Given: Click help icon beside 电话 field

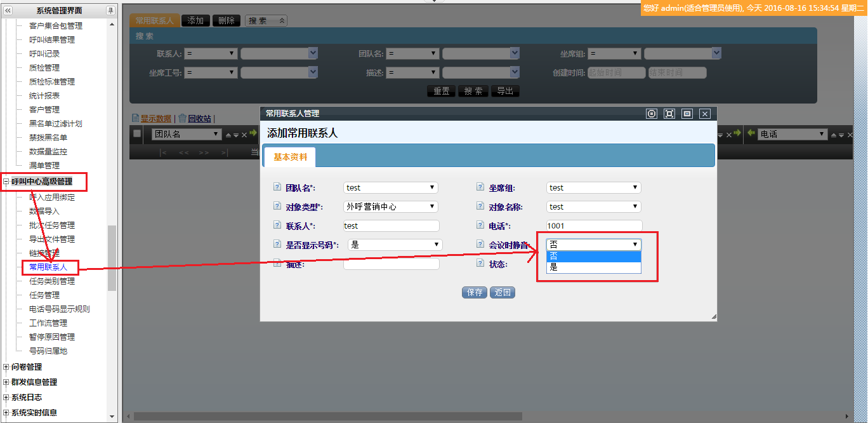Looking at the screenshot, I should (x=480, y=225).
